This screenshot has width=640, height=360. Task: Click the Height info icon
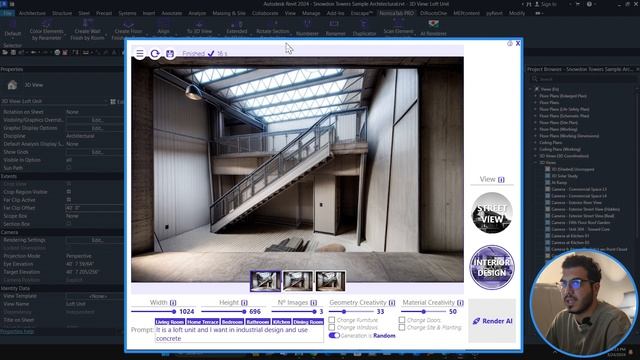[x=244, y=302]
